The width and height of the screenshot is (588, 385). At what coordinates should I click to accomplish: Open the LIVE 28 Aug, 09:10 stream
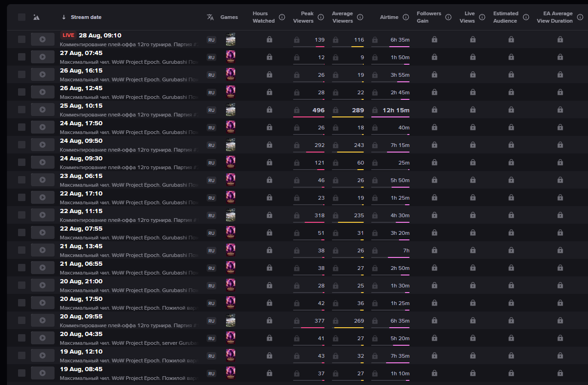click(100, 36)
